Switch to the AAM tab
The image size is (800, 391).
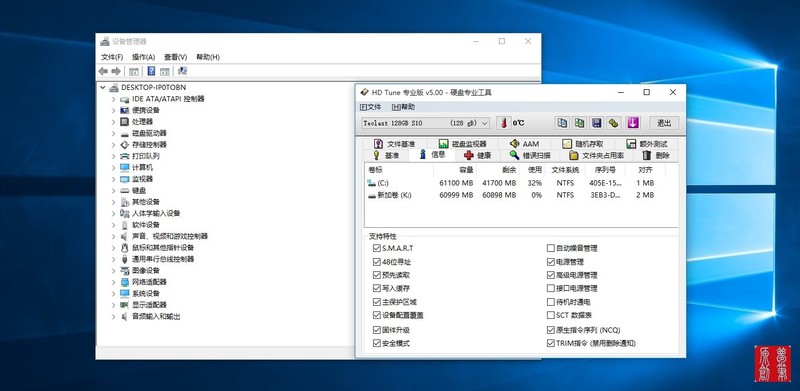pyautogui.click(x=525, y=144)
